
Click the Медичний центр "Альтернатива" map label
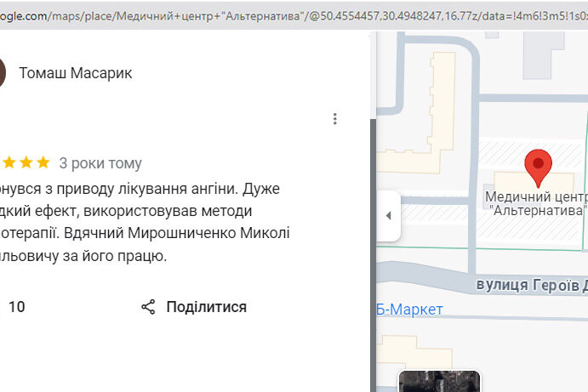pyautogui.click(x=536, y=203)
